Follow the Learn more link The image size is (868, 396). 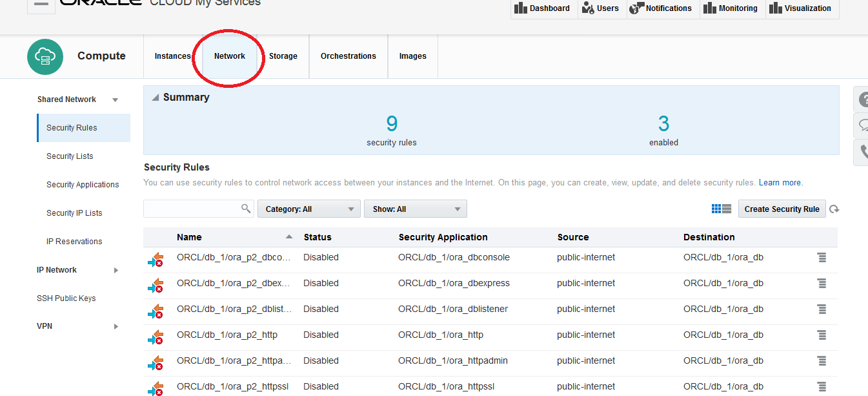780,183
